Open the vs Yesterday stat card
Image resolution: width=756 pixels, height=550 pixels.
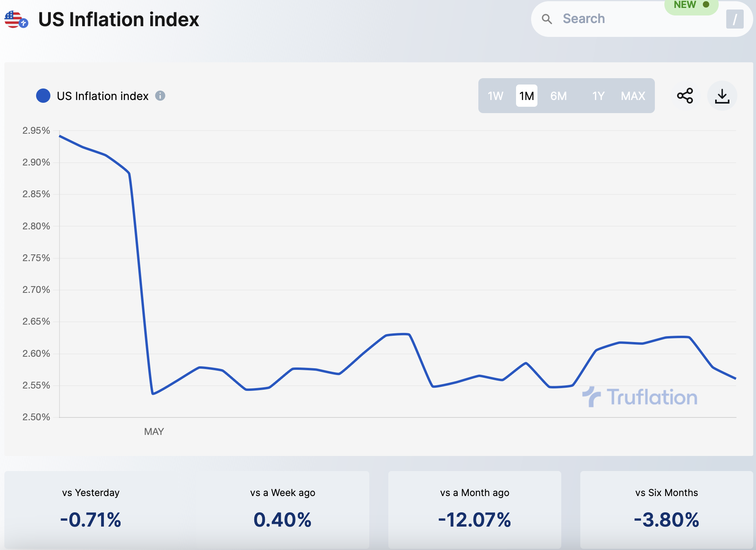[91, 510]
